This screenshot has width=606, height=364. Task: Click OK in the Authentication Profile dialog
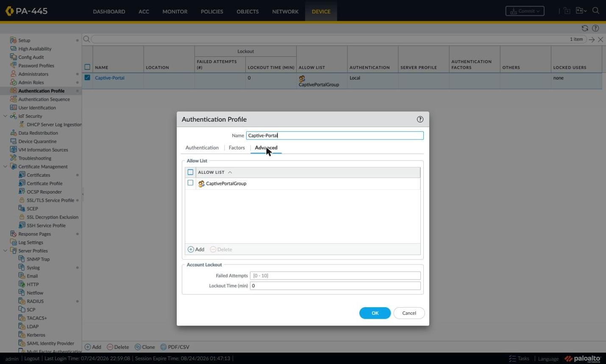click(x=375, y=313)
